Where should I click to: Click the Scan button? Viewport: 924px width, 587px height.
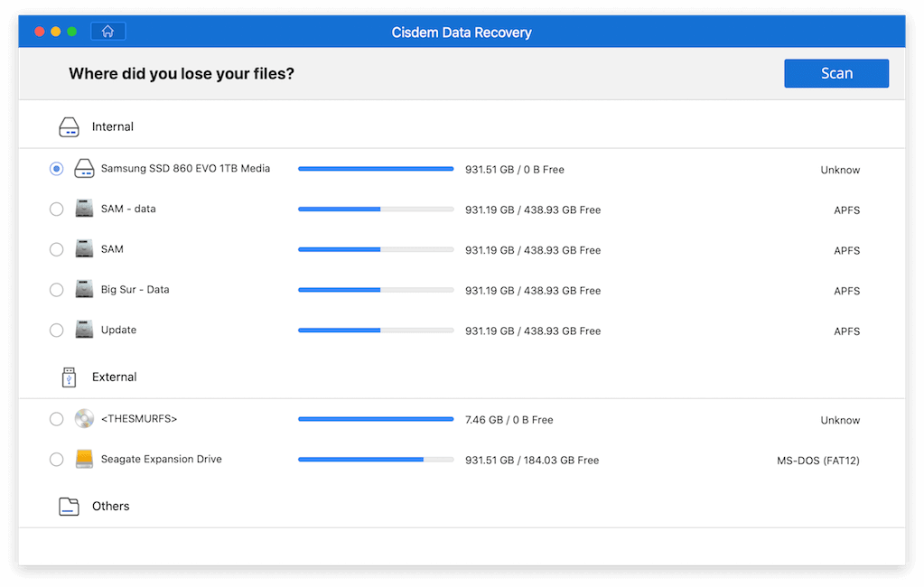835,73
